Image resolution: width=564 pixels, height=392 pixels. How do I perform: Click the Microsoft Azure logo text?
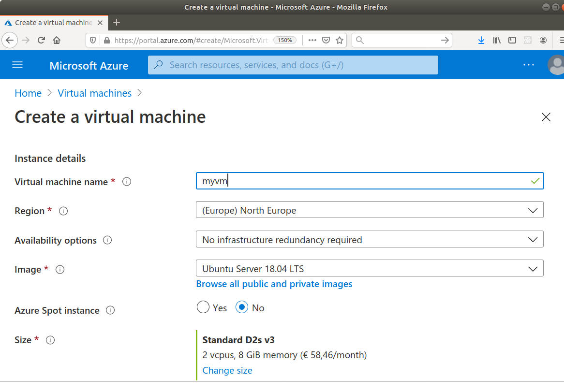click(x=89, y=66)
